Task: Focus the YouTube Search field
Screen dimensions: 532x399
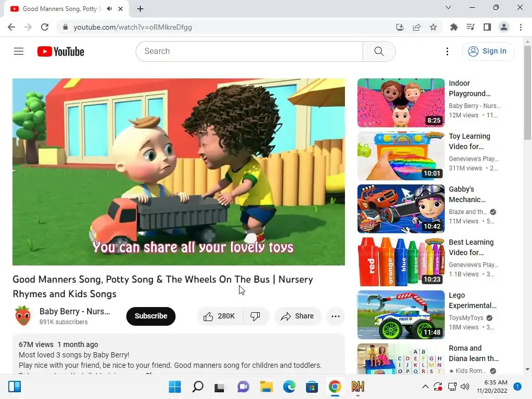Action: pos(249,51)
